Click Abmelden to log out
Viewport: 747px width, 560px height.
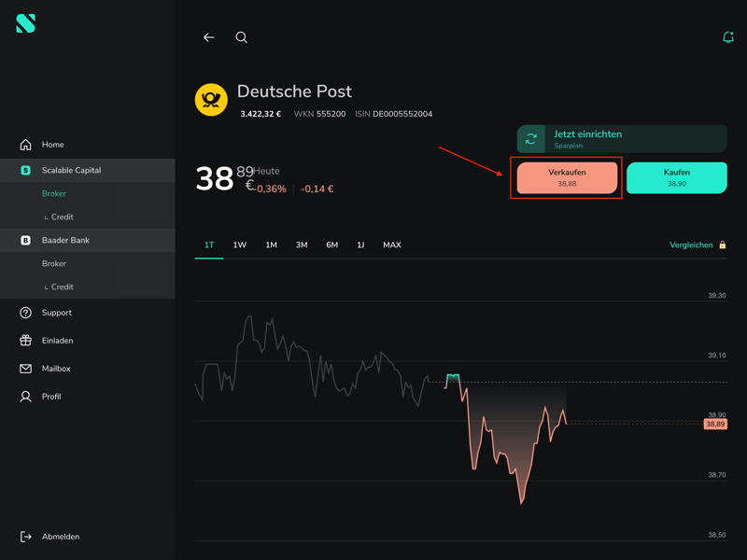61,537
